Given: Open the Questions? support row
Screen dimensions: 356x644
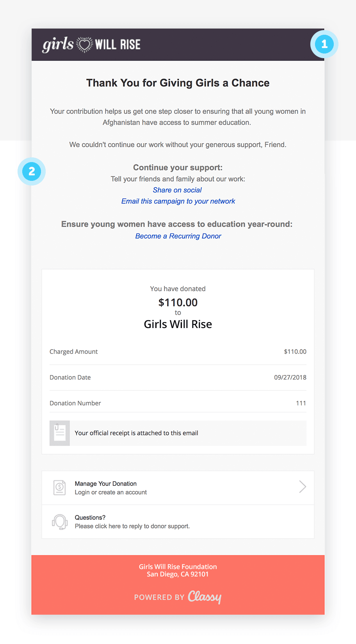Looking at the screenshot, I should click(178, 522).
